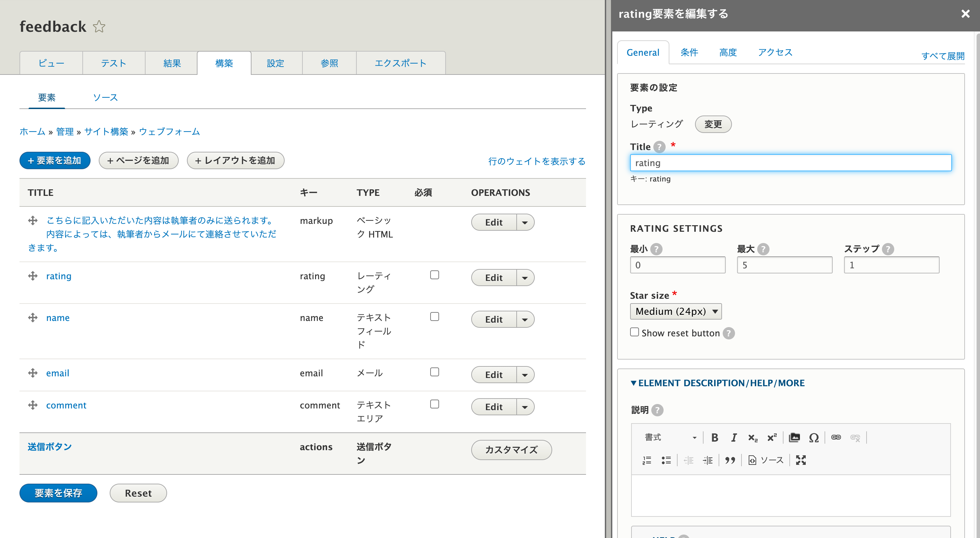Insert numbered list in description editor
Viewport: 980px width, 538px height.
click(x=647, y=460)
